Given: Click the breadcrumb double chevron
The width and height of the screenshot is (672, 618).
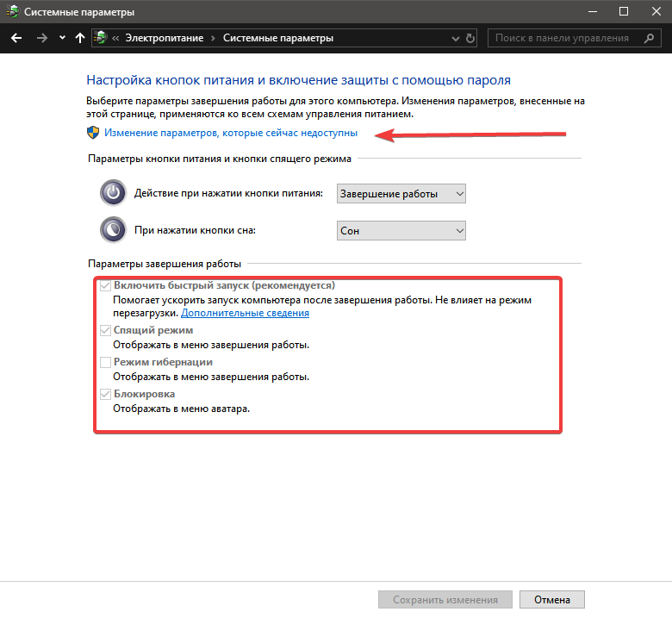Looking at the screenshot, I should [x=115, y=38].
